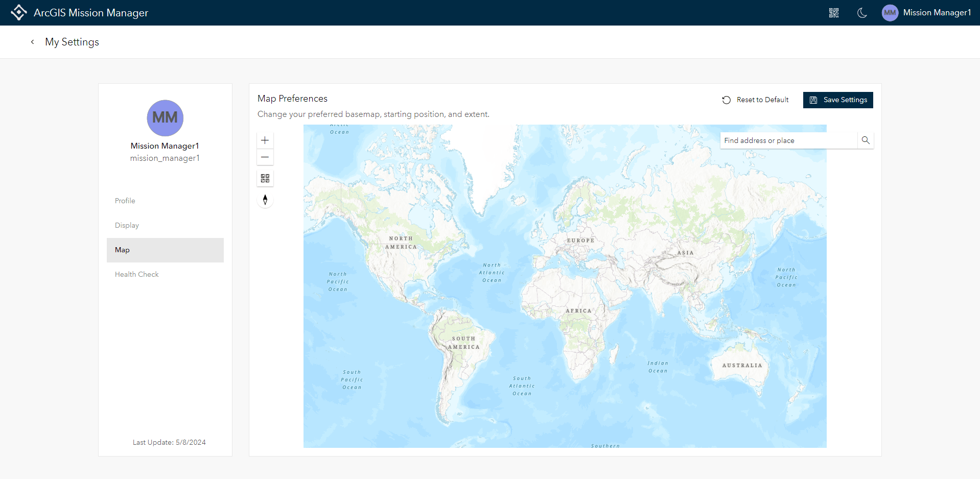Screen dimensions: 980x479
Task: Zoom in on the map
Action: (265, 139)
